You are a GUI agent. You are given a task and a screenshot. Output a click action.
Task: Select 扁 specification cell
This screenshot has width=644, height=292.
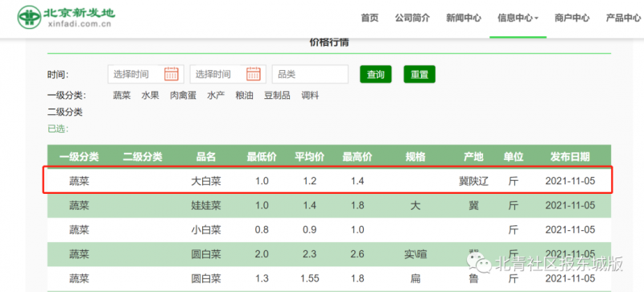(x=415, y=279)
